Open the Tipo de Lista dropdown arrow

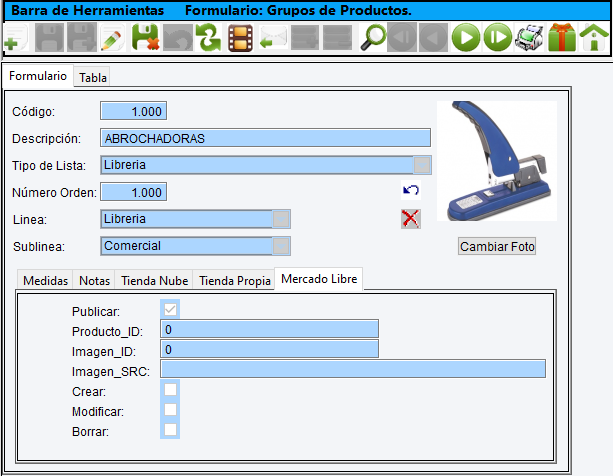pyautogui.click(x=422, y=165)
